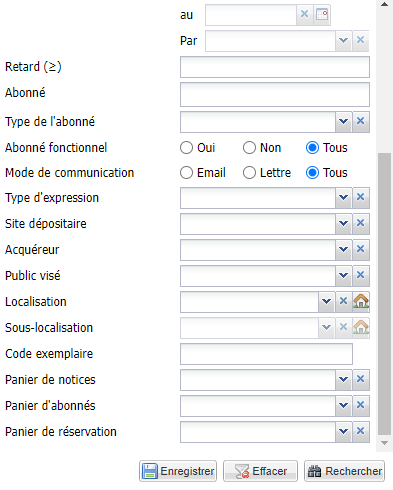
Task: Open the calendar picker for 'au' date
Action: [x=322, y=14]
